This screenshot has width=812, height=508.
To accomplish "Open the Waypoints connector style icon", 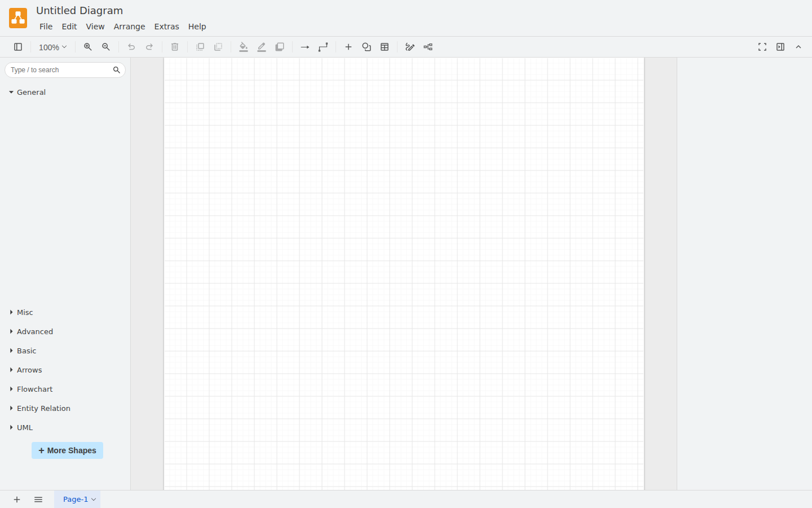I will (323, 47).
